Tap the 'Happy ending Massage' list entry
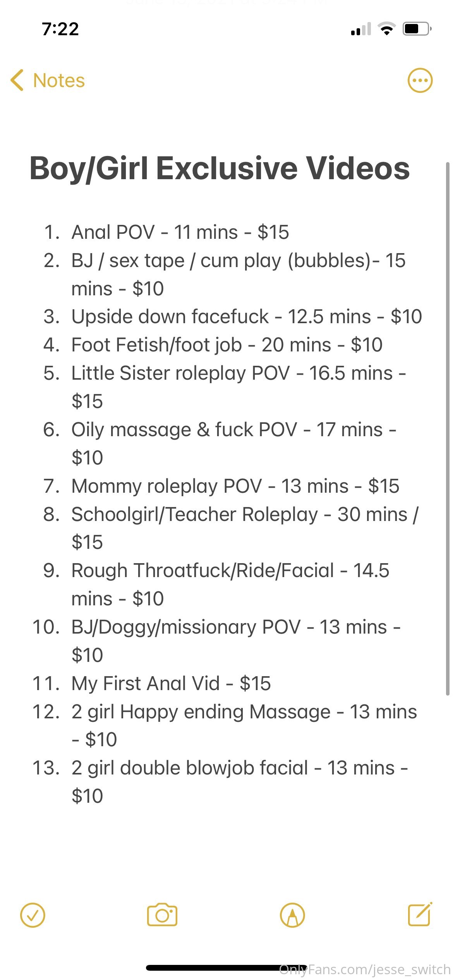Image resolution: width=453 pixels, height=980 pixels. point(244,712)
